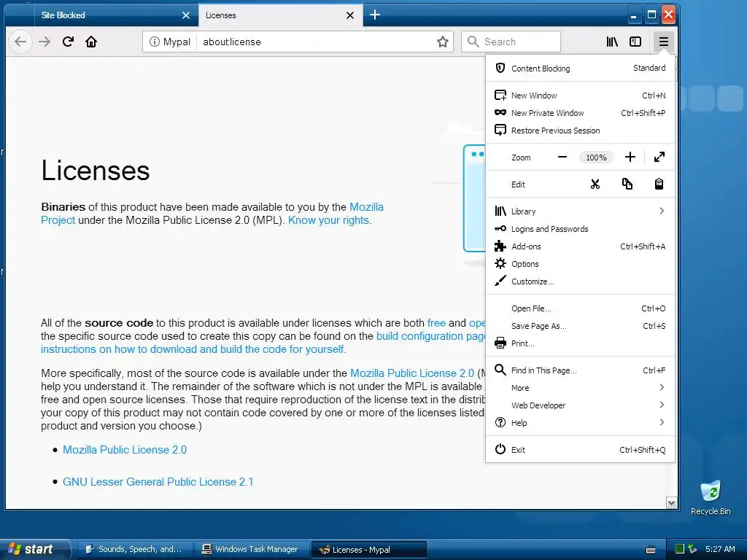
Task: Show site information icon beside Mypal
Action: tap(155, 42)
